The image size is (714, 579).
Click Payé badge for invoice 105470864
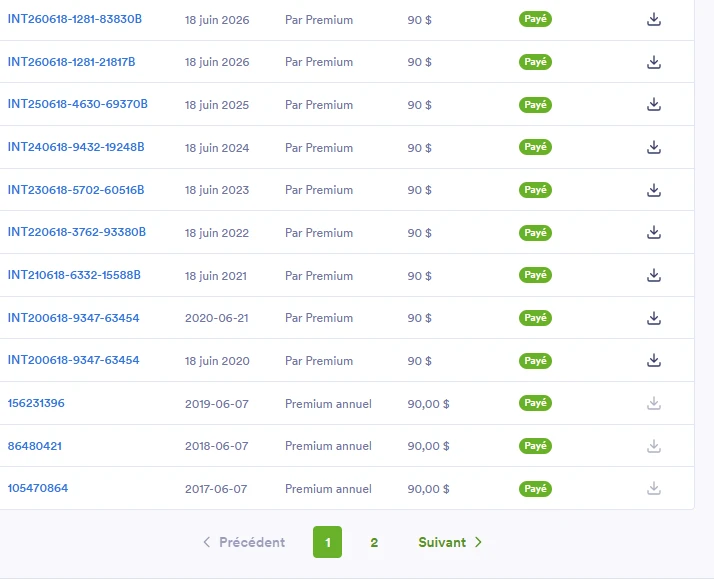click(535, 488)
